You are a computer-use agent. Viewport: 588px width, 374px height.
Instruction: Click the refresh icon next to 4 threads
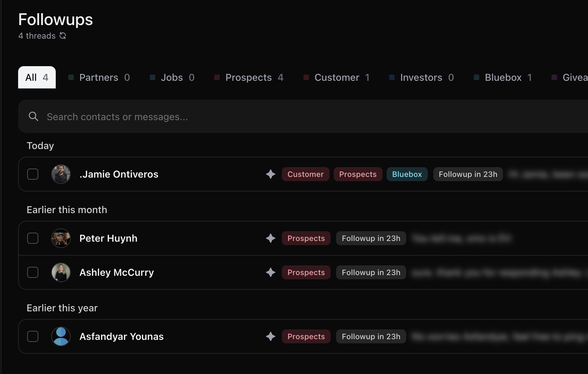(63, 36)
